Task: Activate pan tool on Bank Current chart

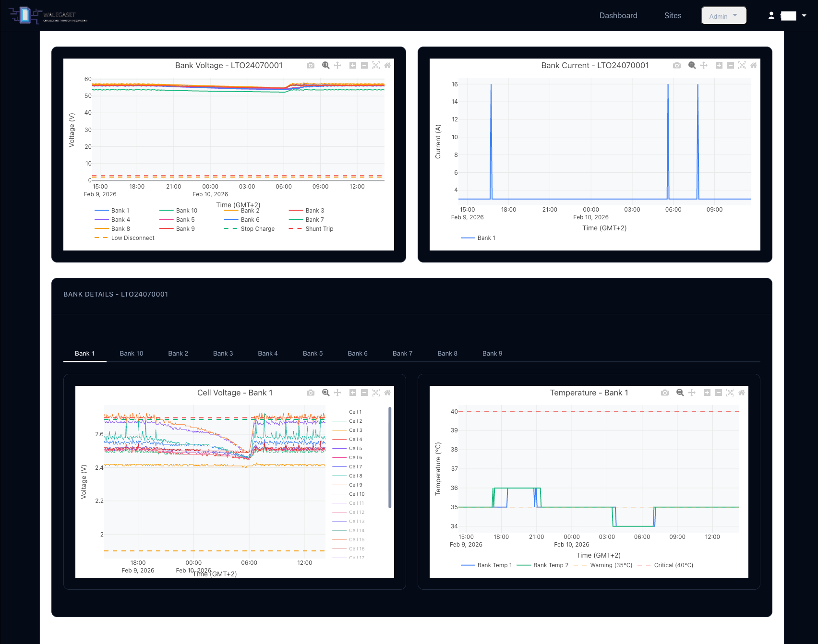Action: [704, 65]
